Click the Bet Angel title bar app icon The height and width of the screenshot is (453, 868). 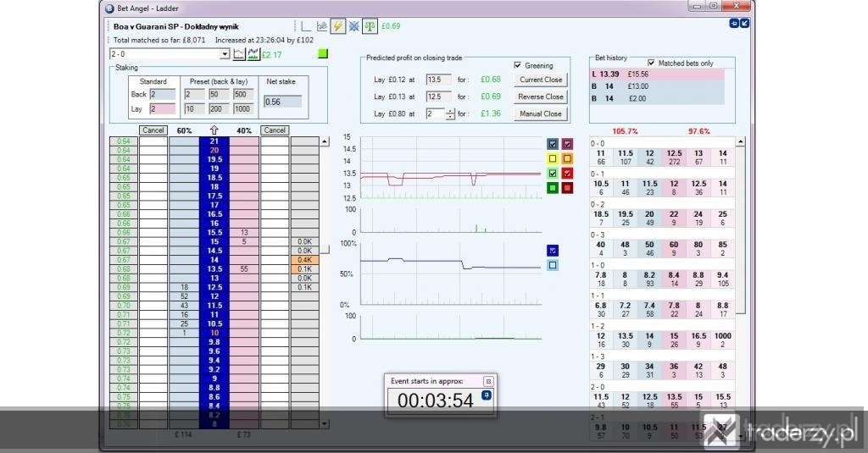click(x=109, y=8)
